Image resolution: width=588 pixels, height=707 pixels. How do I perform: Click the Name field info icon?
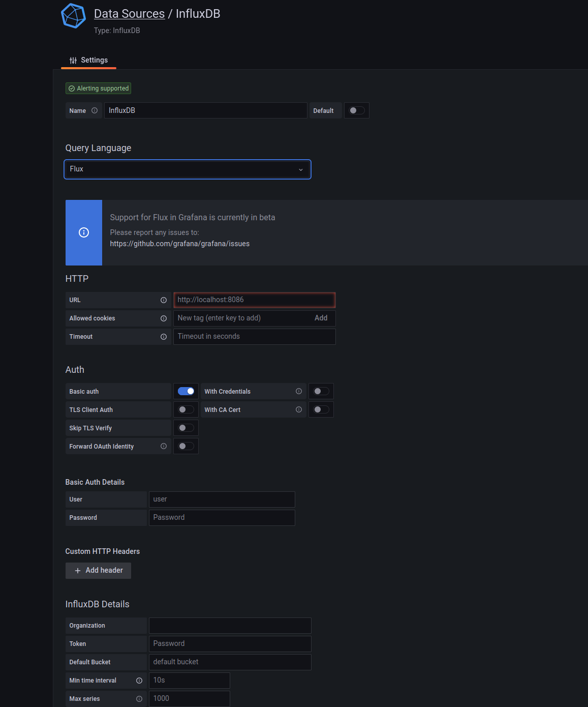click(95, 110)
